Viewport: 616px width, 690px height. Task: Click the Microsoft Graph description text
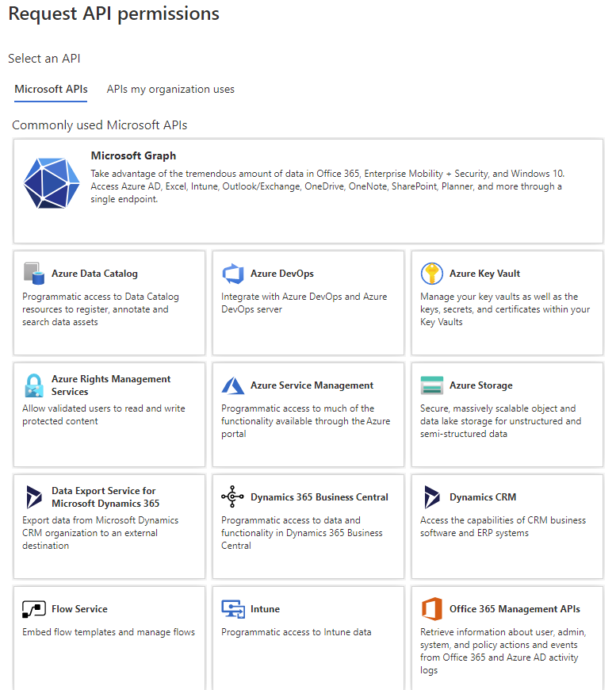pyautogui.click(x=327, y=186)
